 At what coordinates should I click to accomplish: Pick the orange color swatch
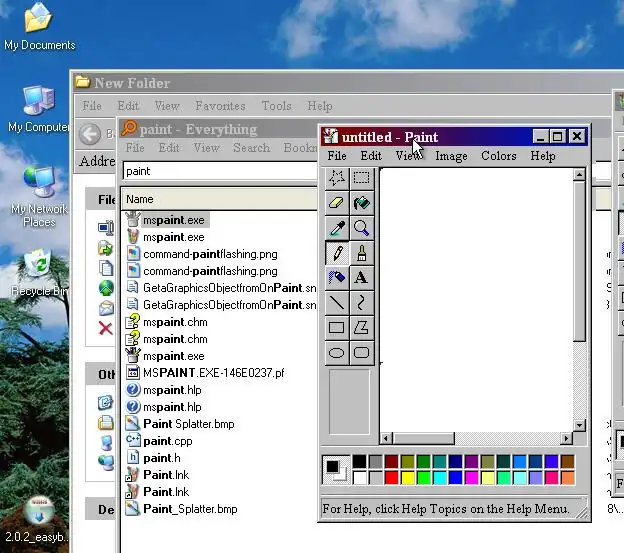567,477
